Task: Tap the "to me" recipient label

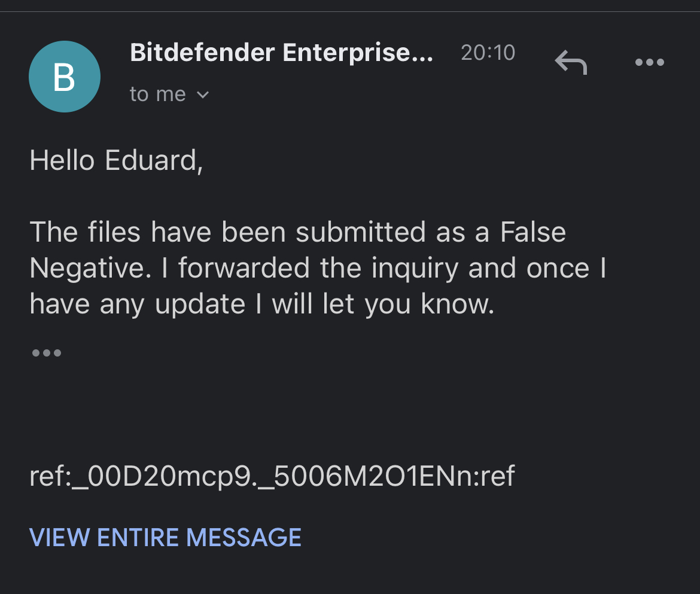Action: tap(157, 95)
